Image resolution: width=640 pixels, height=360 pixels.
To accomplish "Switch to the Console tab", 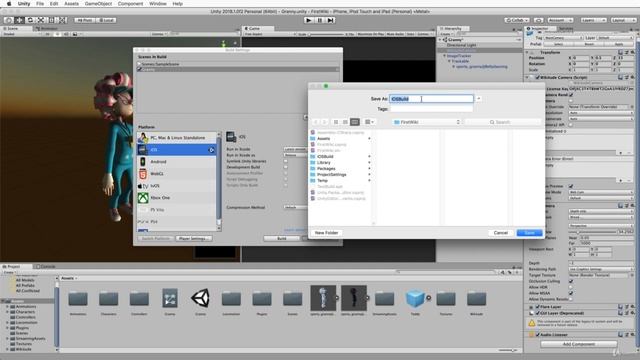I will [x=45, y=267].
